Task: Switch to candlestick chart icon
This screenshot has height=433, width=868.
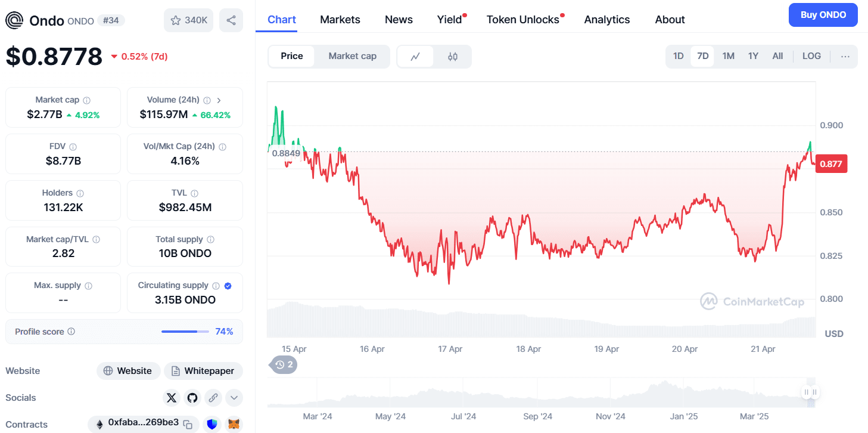Action: 453,57
